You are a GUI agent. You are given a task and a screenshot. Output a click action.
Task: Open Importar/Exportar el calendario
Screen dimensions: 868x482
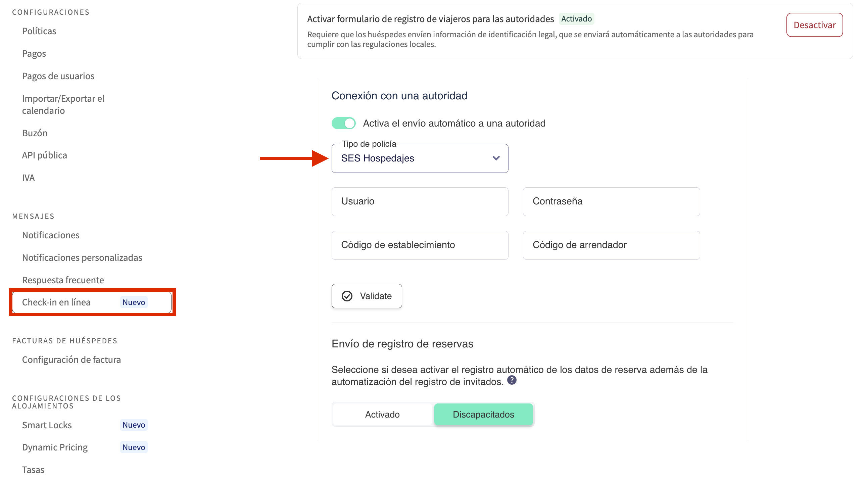63,104
